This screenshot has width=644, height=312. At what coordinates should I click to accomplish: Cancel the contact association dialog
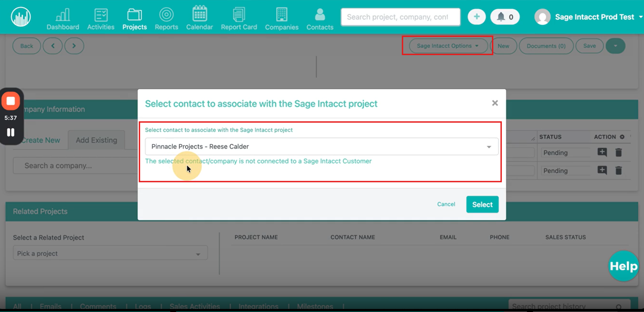coord(446,204)
